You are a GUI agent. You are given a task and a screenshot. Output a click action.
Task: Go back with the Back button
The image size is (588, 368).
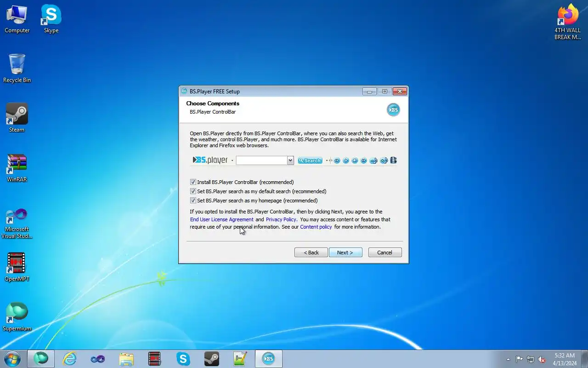click(x=311, y=253)
